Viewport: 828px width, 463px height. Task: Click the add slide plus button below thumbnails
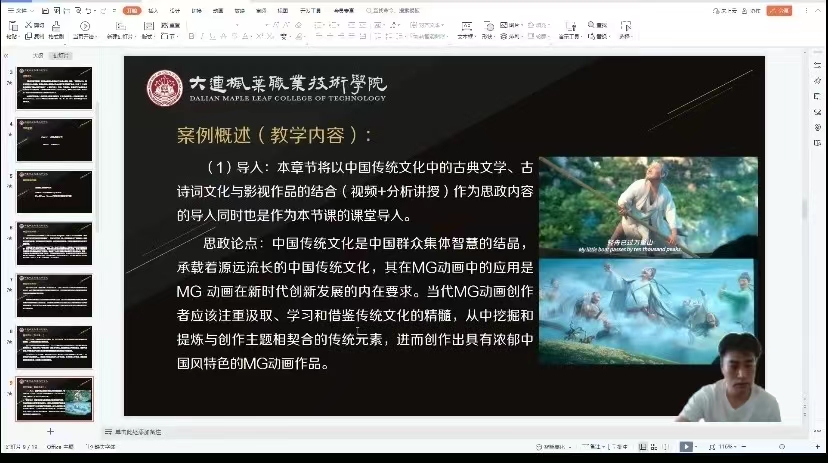click(x=50, y=432)
